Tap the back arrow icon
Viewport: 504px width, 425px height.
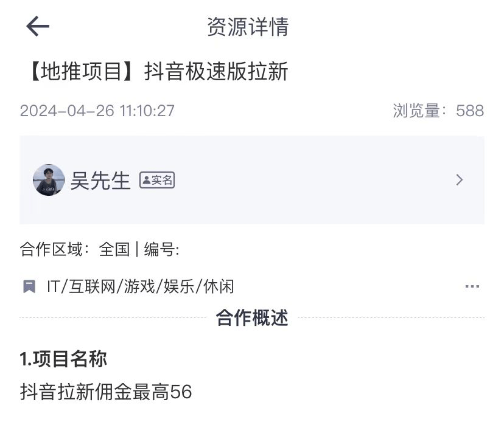(38, 26)
